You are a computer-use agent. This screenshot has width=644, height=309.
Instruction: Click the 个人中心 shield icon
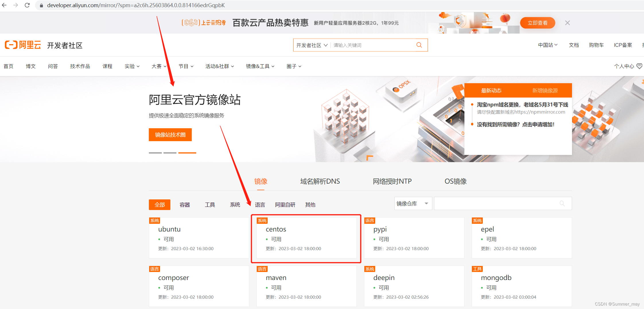(x=639, y=66)
